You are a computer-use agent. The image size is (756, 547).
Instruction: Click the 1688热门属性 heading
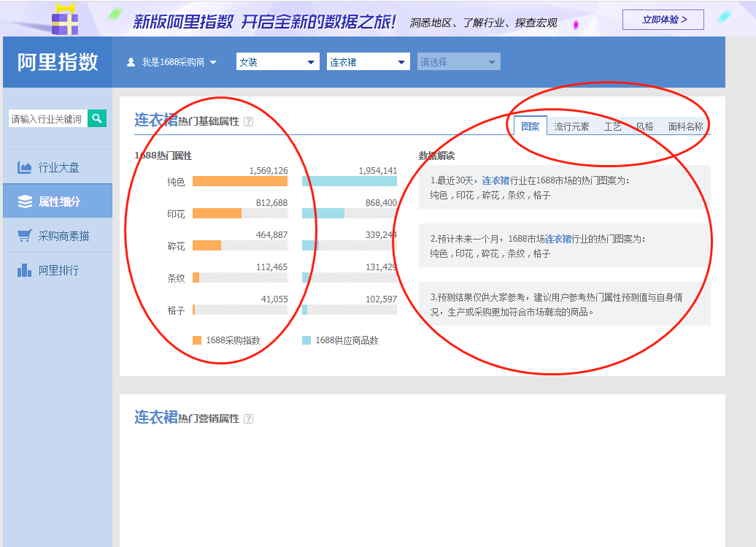[x=163, y=156]
